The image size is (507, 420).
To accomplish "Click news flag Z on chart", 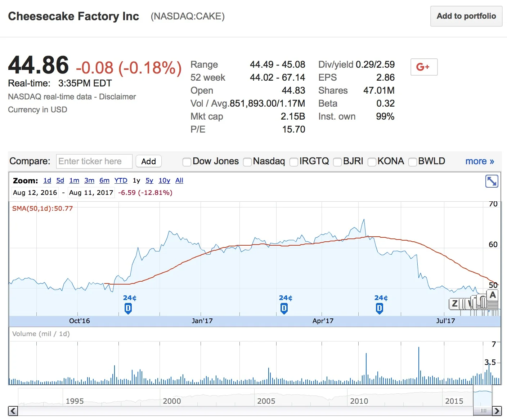I will click(454, 304).
